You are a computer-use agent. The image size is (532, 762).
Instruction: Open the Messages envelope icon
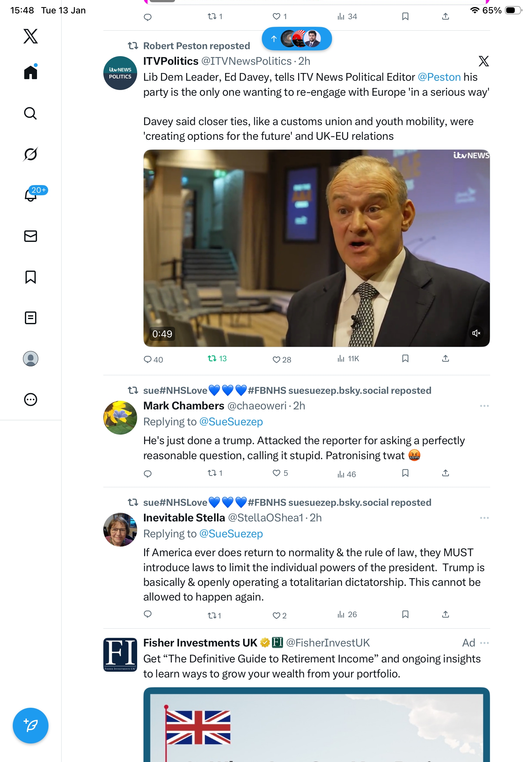(31, 236)
